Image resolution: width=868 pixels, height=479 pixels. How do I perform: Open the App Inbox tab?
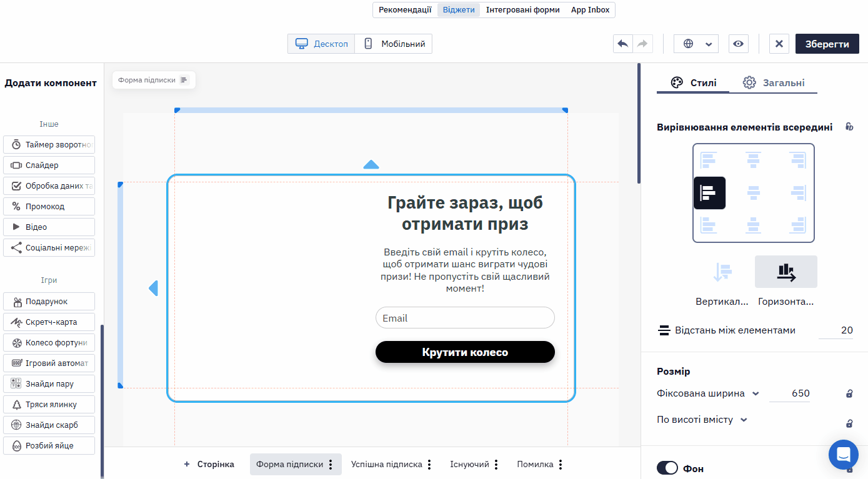590,10
